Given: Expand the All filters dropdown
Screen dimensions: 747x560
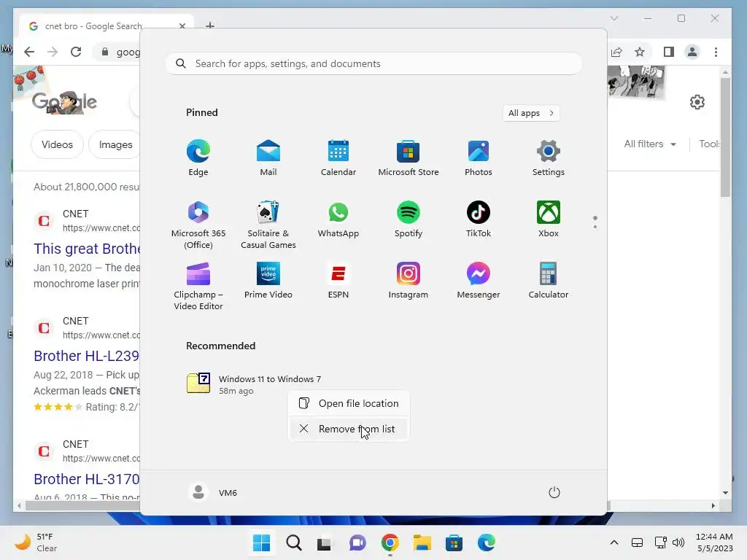Looking at the screenshot, I should click(650, 144).
